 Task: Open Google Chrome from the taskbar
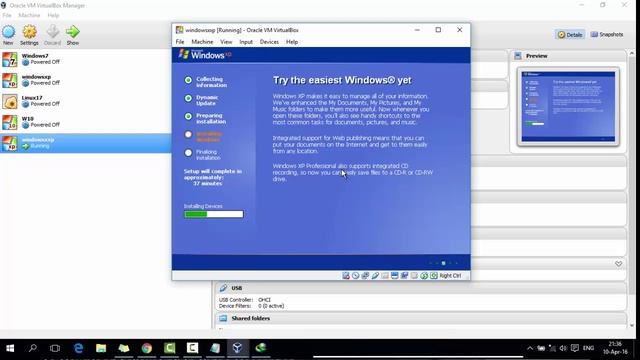coord(147,348)
